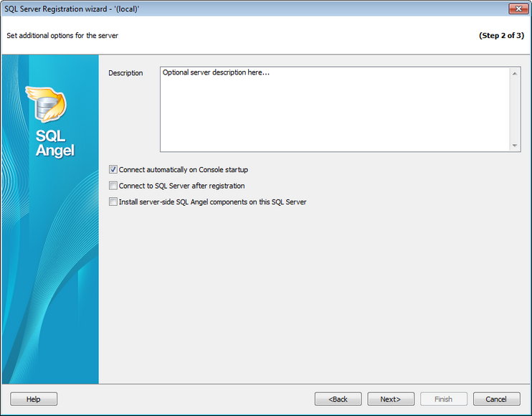Cancel the registration wizard
This screenshot has width=532, height=416.
(496, 399)
